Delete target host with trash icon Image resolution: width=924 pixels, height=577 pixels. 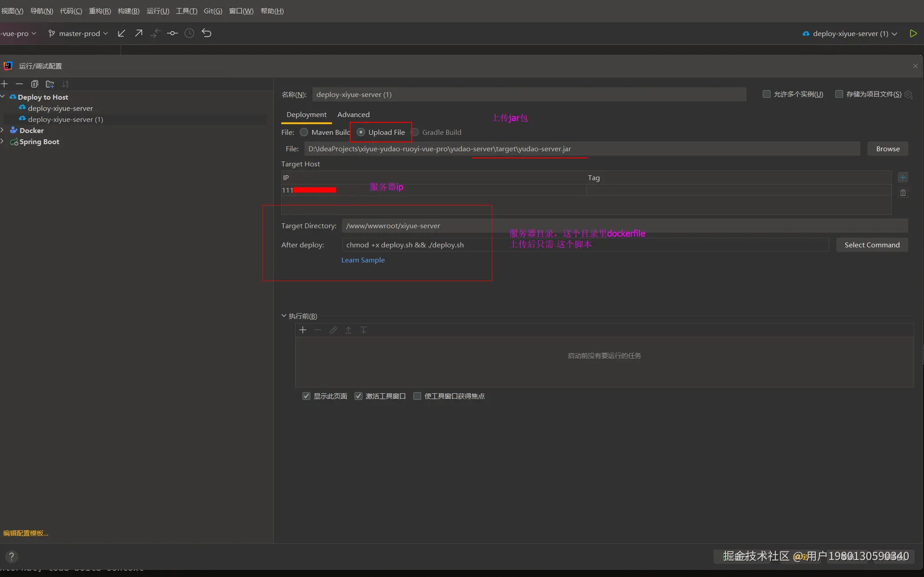903,193
